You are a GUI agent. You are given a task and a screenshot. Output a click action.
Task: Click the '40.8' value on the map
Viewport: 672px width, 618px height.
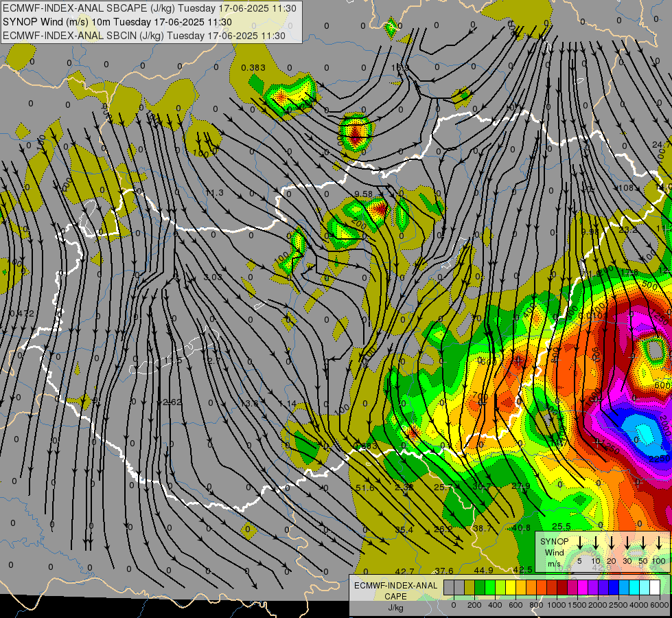pyautogui.click(x=521, y=527)
